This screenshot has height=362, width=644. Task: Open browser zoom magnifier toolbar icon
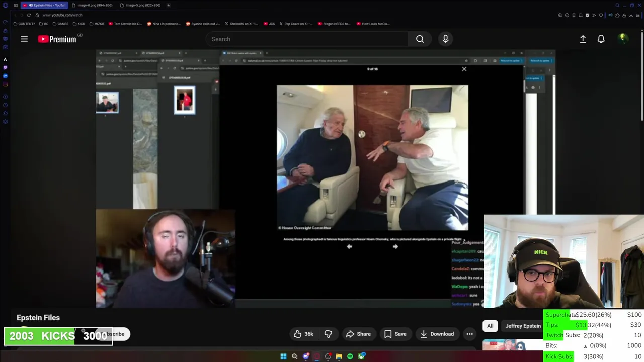click(560, 15)
